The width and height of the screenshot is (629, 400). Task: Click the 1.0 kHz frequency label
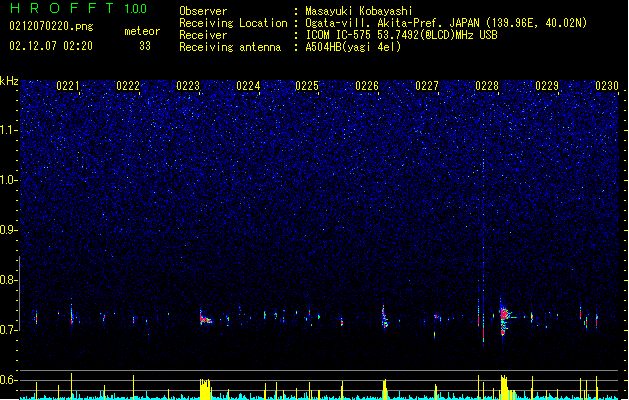[8, 180]
